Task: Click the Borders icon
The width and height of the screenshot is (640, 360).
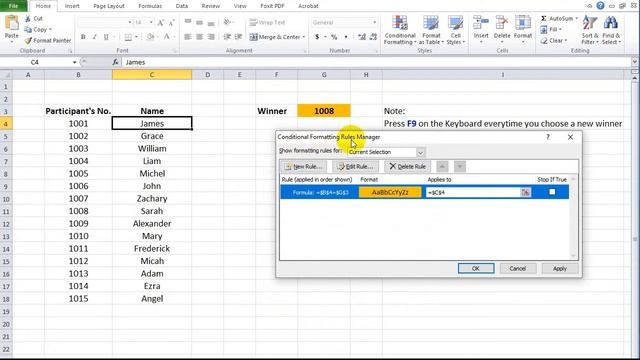Action: point(128,37)
